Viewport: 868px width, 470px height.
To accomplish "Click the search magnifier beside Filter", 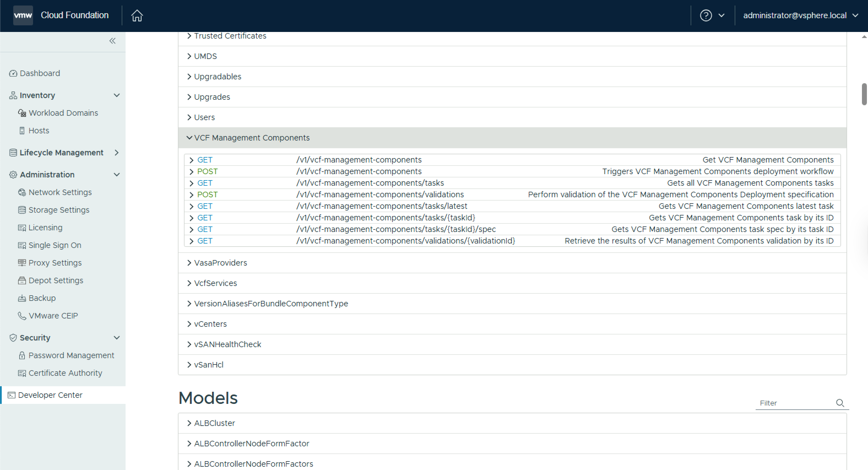I will click(x=840, y=403).
